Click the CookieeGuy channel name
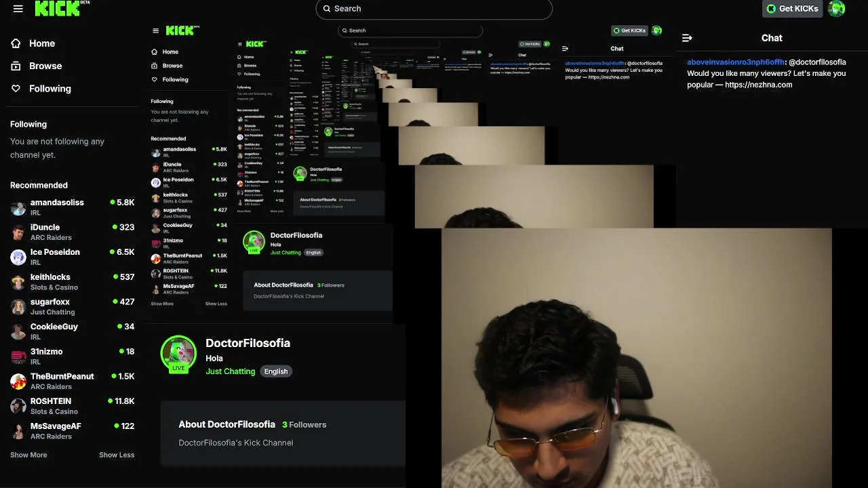Screen dimensions: 868x488 click(54, 327)
